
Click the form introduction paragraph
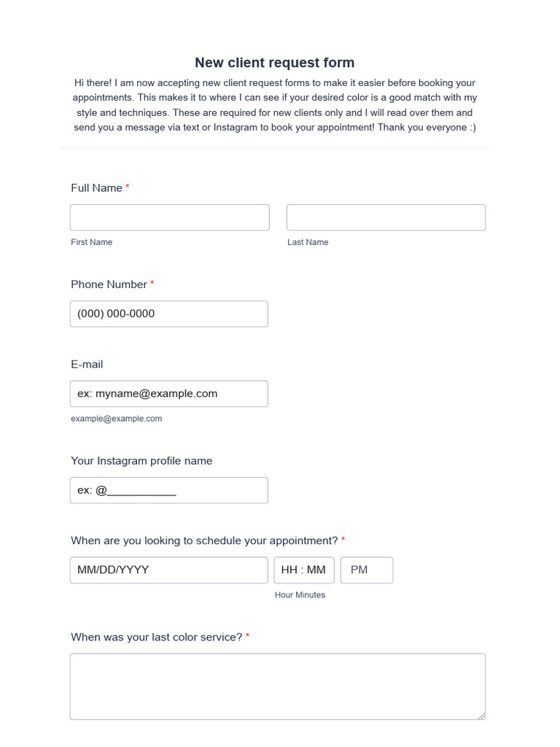point(274,105)
